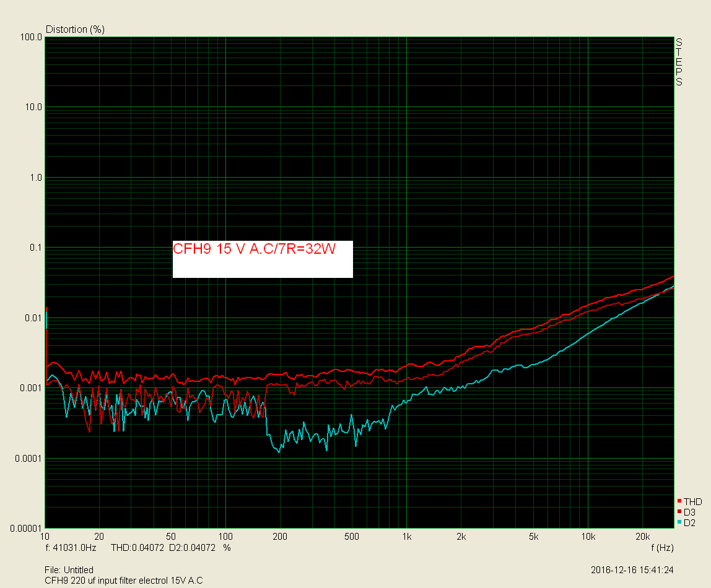
Task: Click the 20k frequency axis label
Action: coord(642,537)
